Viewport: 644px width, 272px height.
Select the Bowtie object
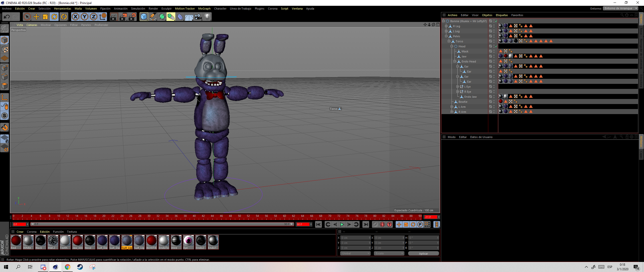[463, 102]
